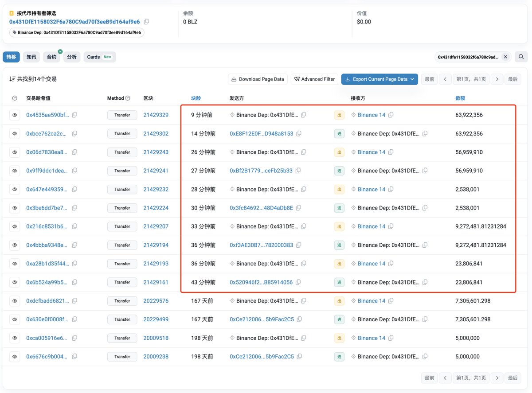The image size is (532, 393).
Task: Jump to 最前 page in bottom pagination
Action: coord(429,377)
